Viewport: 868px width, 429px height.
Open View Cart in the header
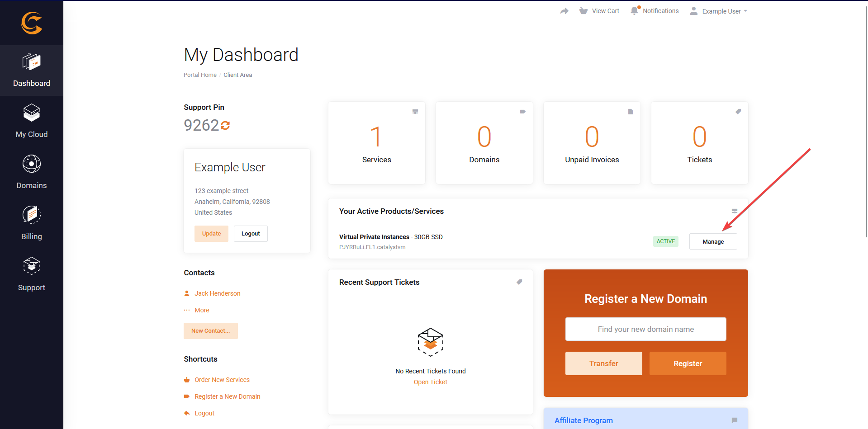point(599,11)
